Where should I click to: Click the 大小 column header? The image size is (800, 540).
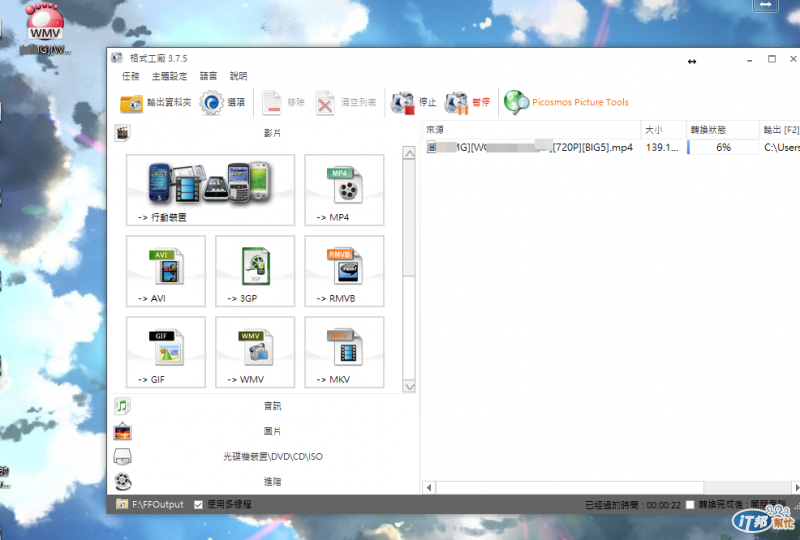click(663, 130)
